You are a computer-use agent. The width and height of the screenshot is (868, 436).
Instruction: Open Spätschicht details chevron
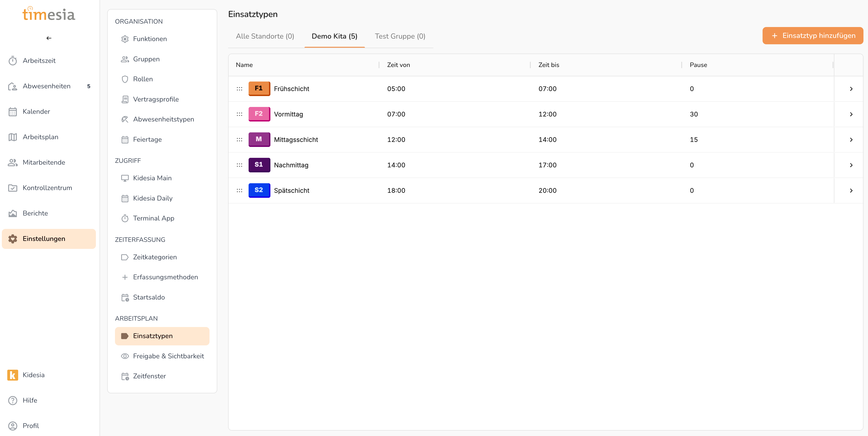851,191
